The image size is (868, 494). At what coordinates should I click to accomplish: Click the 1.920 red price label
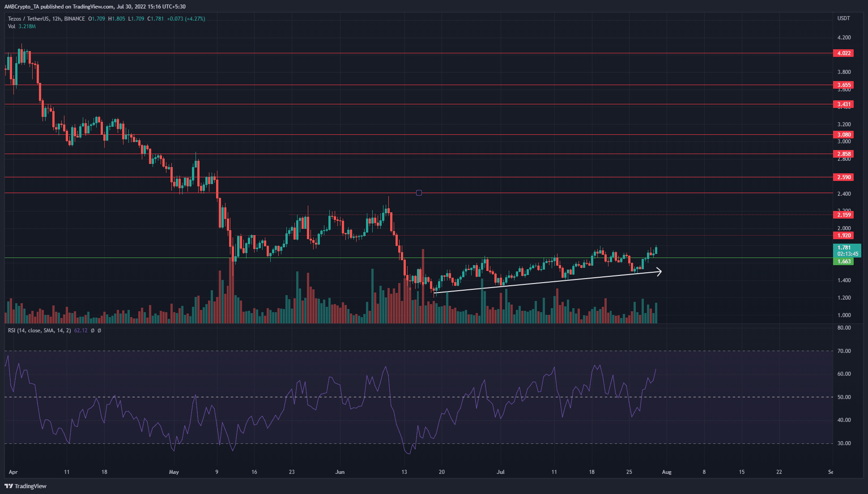[843, 236]
